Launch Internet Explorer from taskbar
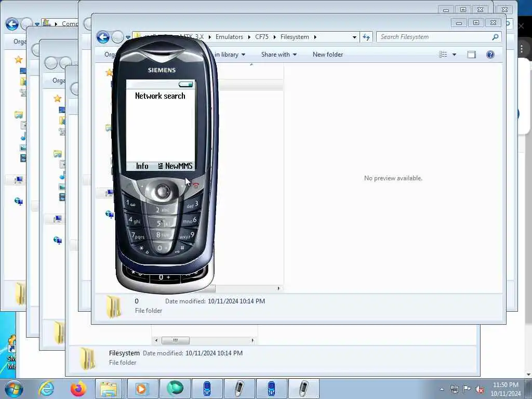Viewport: 532px width, 399px height. pyautogui.click(x=46, y=389)
